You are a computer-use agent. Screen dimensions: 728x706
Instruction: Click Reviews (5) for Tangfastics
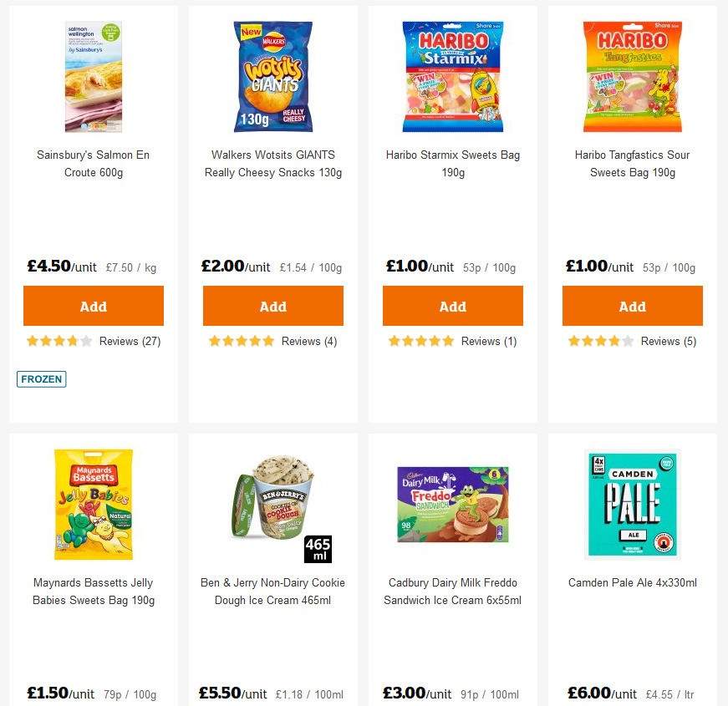click(x=669, y=341)
